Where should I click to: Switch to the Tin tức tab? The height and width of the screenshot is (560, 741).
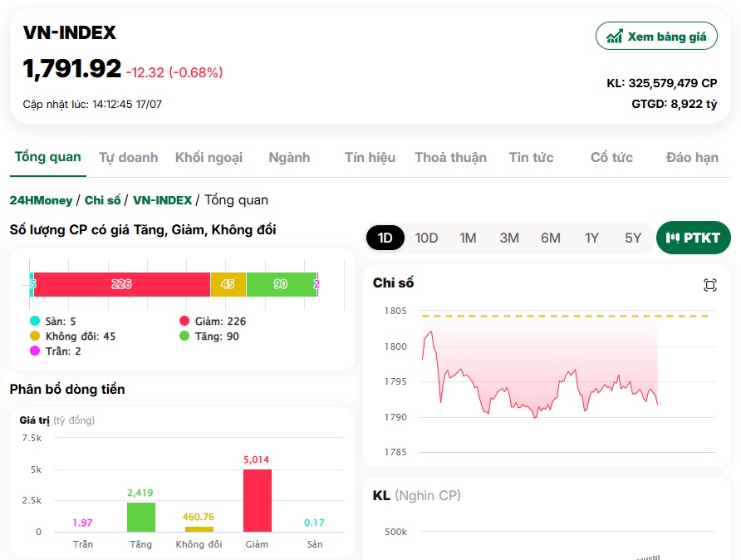click(x=531, y=157)
